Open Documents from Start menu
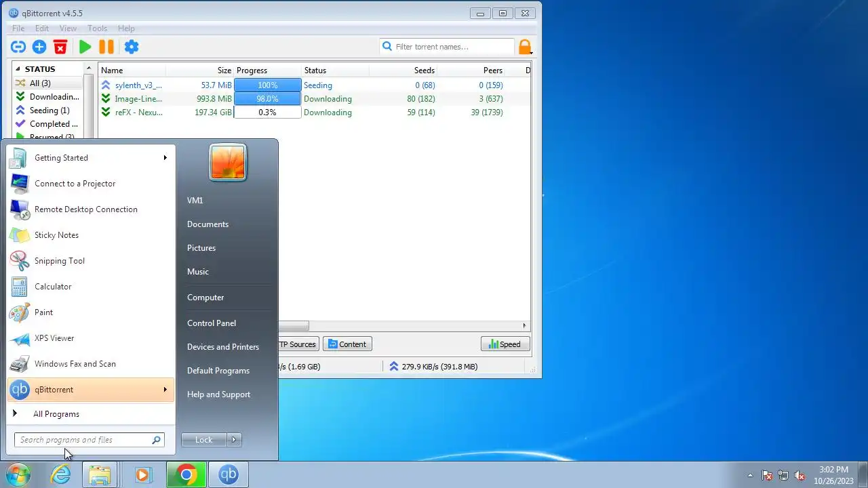This screenshot has height=488, width=868. click(x=208, y=224)
